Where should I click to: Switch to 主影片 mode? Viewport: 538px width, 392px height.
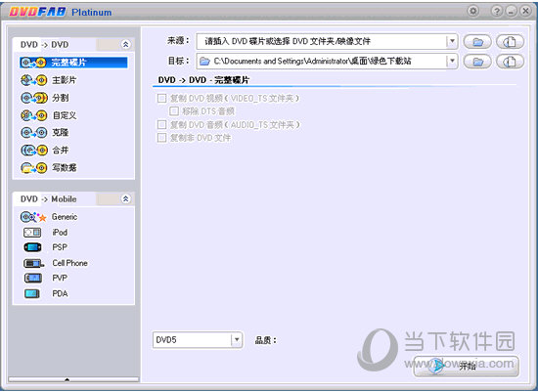click(65, 80)
